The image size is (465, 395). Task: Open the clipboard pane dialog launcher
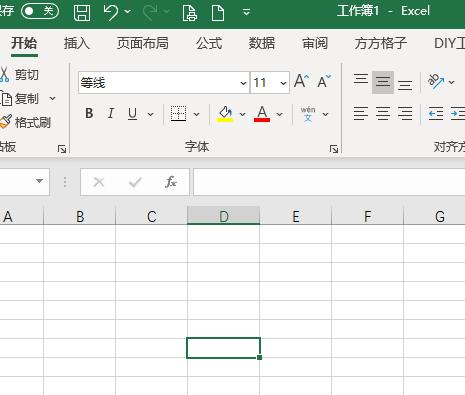[x=62, y=149]
